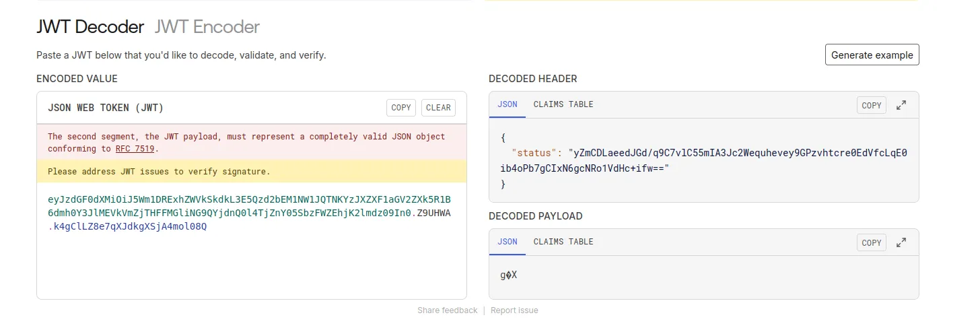This screenshot has height=332, width=980.
Task: Switch to the JWT Encoder tab
Action: 207,27
